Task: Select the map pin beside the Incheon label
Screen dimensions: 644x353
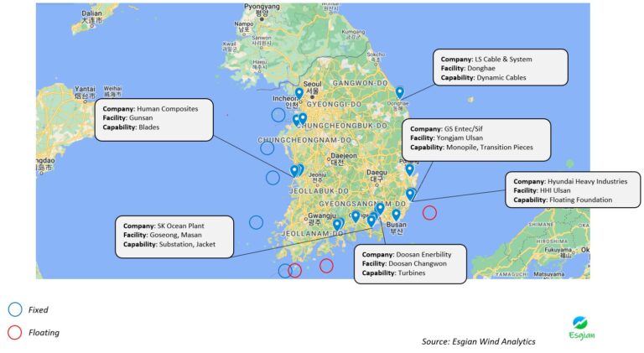Action: [x=299, y=94]
